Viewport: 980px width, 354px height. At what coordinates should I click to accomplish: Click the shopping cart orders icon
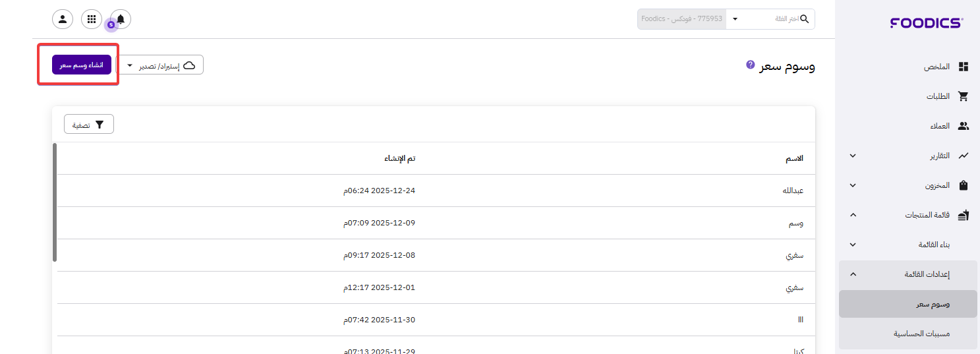964,96
